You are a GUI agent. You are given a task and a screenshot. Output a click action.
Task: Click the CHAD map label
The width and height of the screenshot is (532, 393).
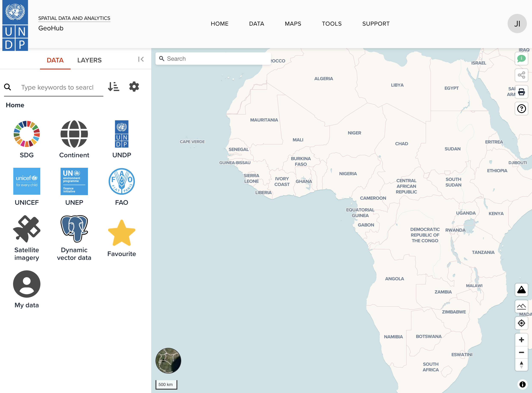click(x=402, y=144)
